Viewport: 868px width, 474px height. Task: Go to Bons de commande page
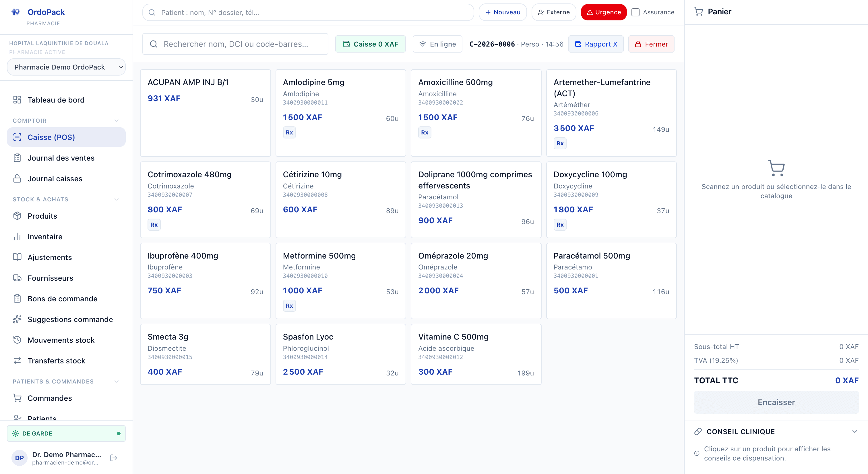(x=62, y=299)
